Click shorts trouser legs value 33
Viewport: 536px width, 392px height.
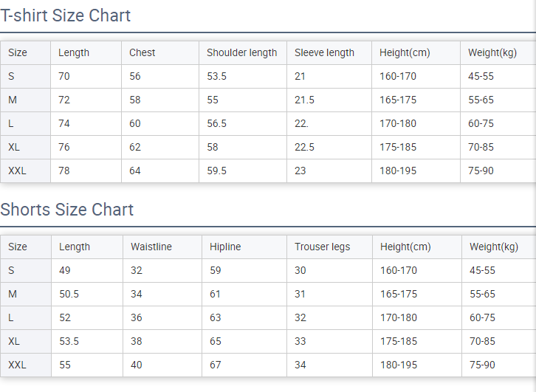pos(300,341)
